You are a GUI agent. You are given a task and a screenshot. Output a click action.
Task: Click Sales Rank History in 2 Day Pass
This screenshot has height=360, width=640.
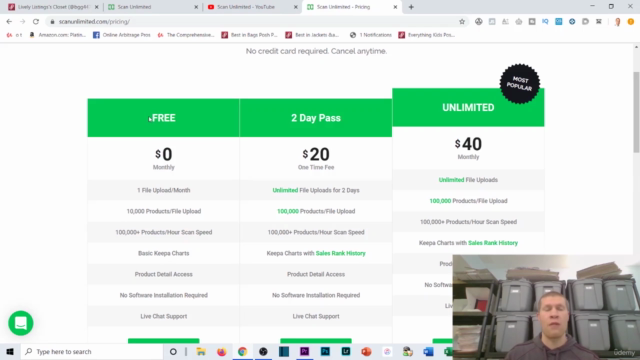[340, 253]
